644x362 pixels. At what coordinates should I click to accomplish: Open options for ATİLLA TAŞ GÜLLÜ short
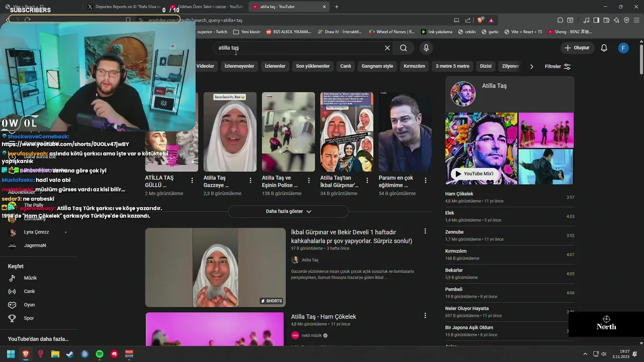click(192, 180)
